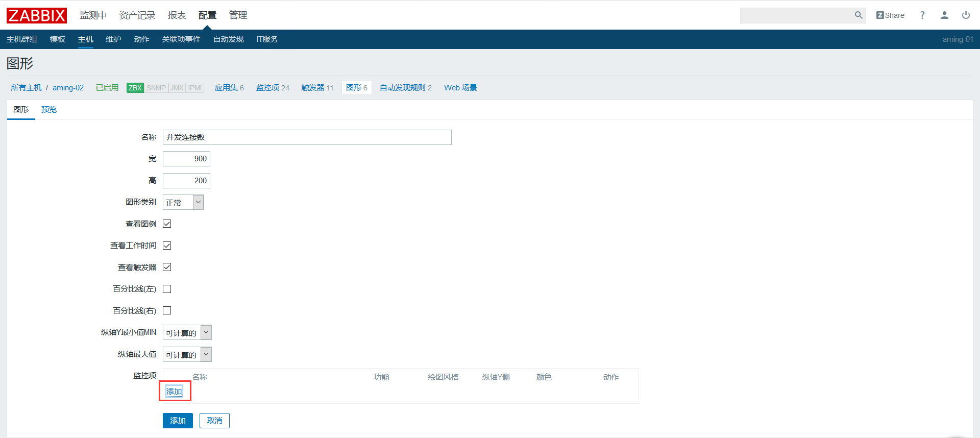Image resolution: width=980 pixels, height=438 pixels.
Task: Open the user profile icon
Action: 944,15
